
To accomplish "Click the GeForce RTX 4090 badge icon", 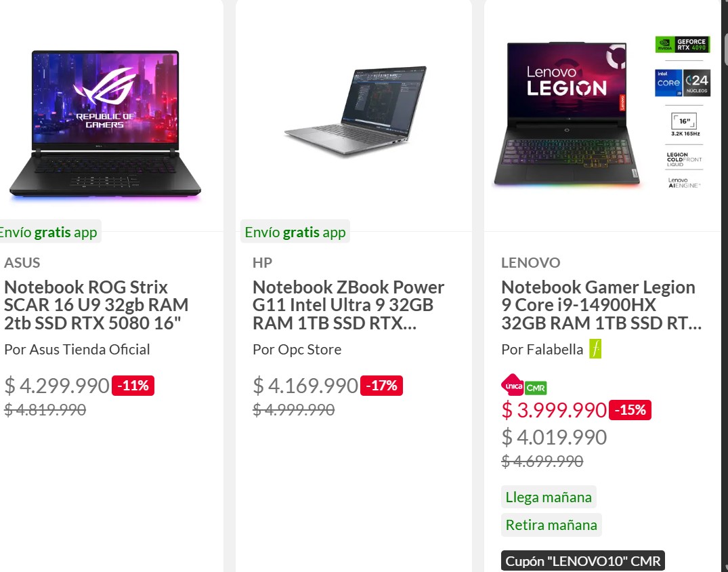I will (x=683, y=45).
